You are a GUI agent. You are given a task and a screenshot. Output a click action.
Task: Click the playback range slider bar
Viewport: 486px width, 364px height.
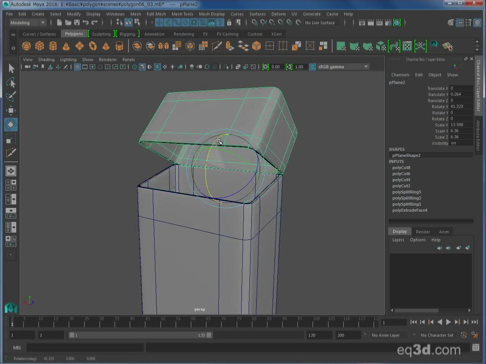pyautogui.click(x=140, y=335)
